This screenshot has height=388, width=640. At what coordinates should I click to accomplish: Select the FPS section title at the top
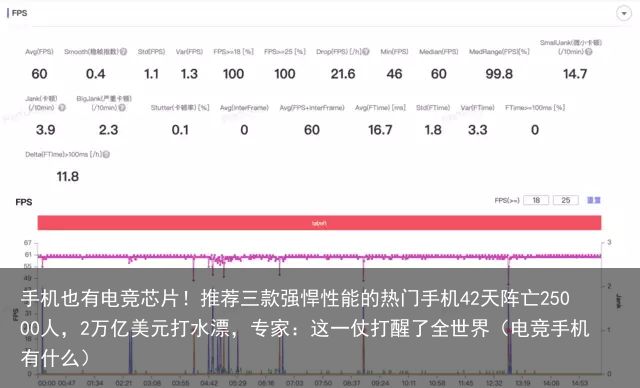[x=19, y=13]
